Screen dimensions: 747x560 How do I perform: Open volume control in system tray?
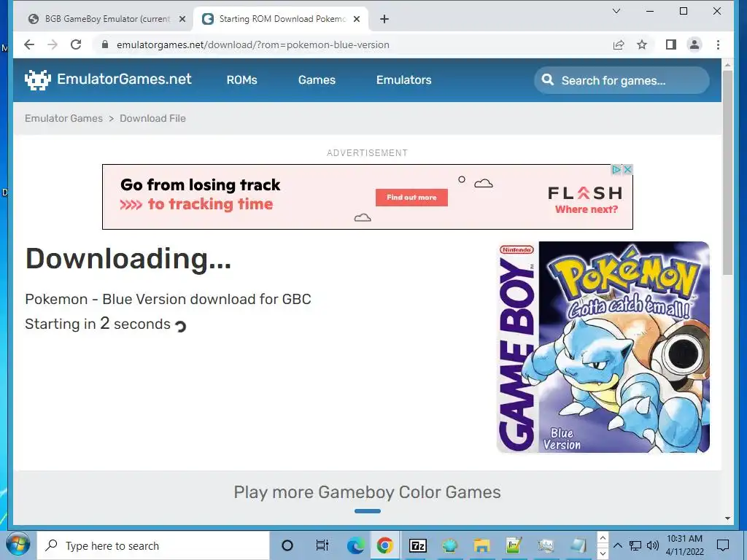pos(653,545)
